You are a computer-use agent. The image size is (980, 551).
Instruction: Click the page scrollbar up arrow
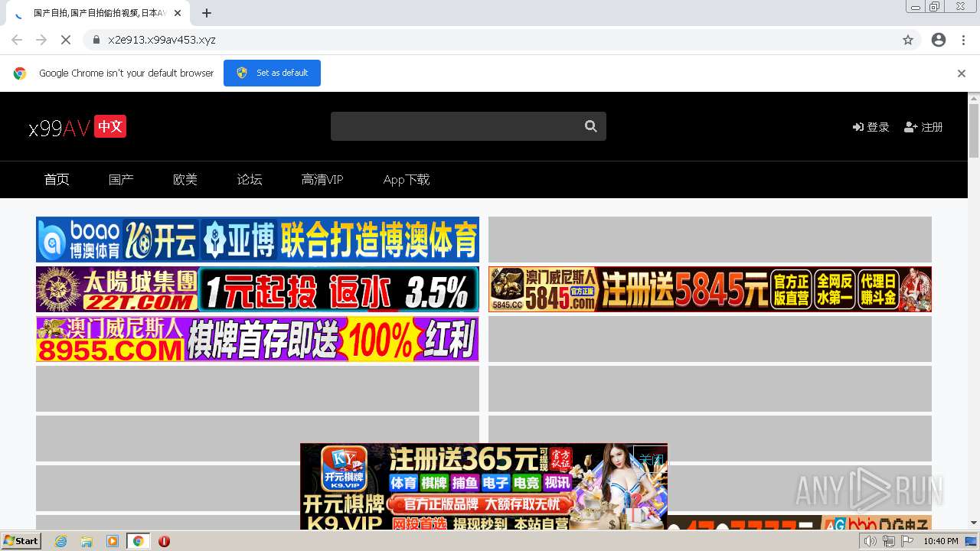[x=974, y=98]
